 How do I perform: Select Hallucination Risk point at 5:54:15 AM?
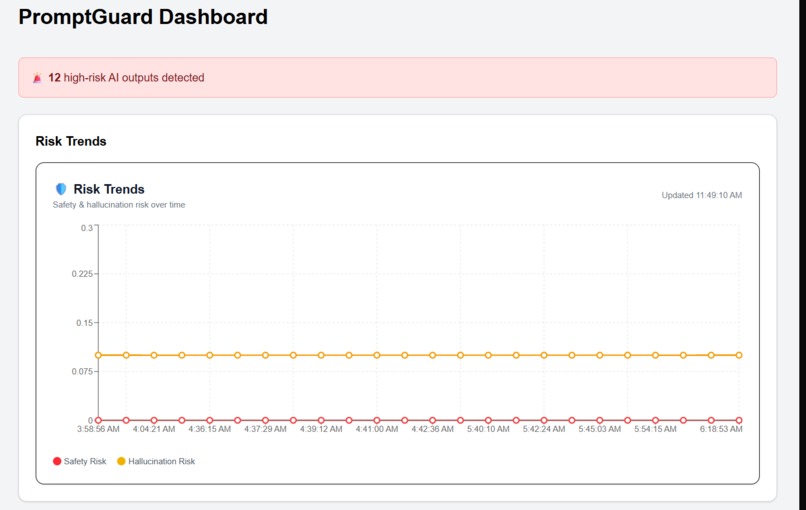point(655,355)
